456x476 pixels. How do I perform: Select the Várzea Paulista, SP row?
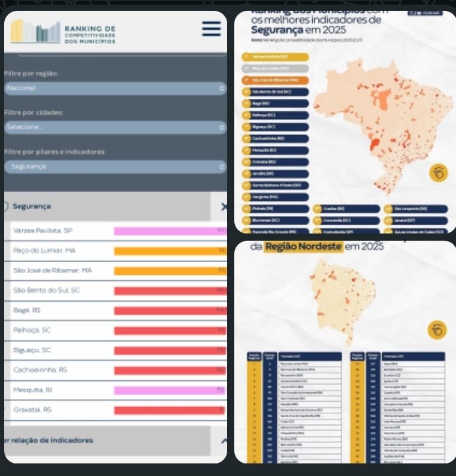42,231
